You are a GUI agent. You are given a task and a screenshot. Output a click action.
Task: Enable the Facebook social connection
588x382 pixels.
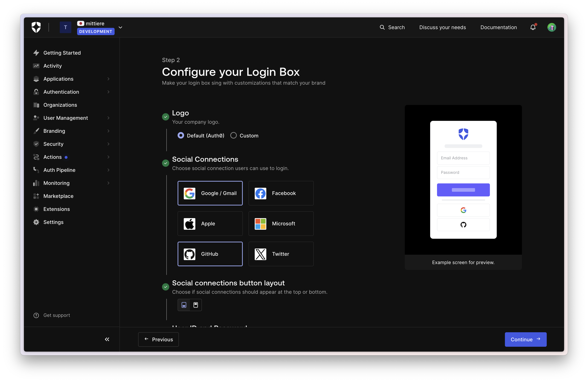(281, 193)
